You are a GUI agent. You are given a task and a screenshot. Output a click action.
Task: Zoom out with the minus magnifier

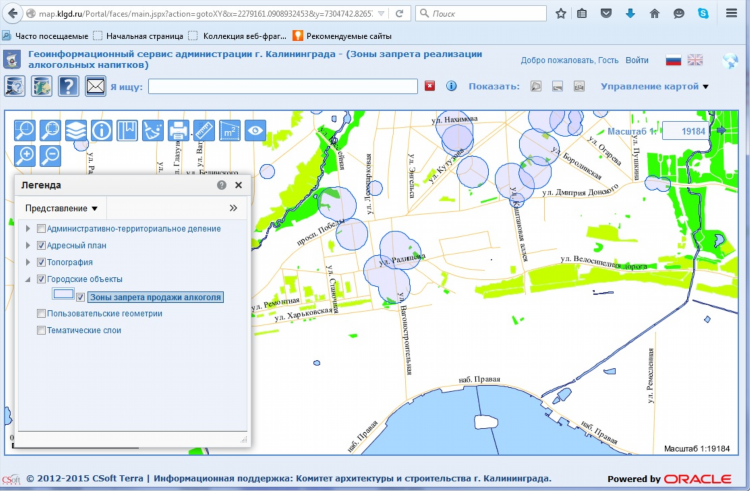pos(50,156)
